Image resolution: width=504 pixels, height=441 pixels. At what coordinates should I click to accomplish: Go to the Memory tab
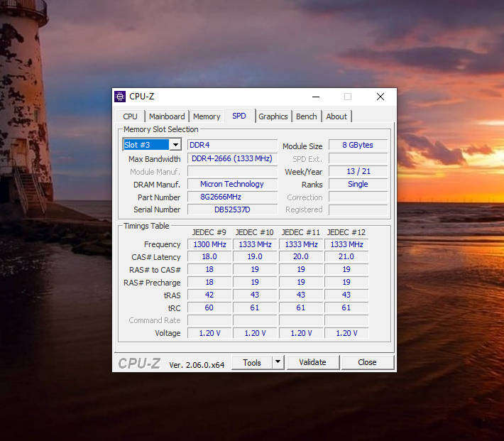tap(207, 116)
